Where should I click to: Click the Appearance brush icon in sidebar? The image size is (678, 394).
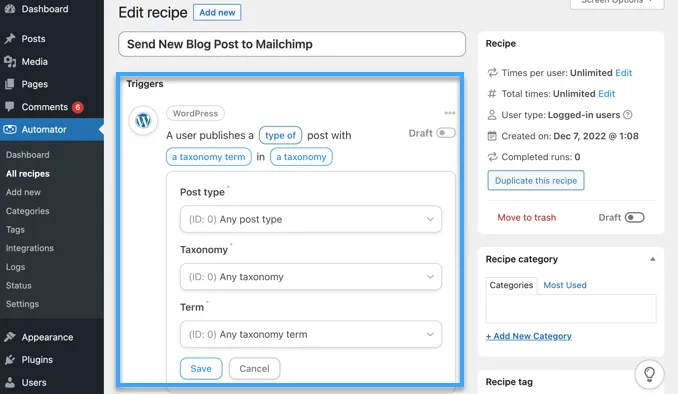10,337
